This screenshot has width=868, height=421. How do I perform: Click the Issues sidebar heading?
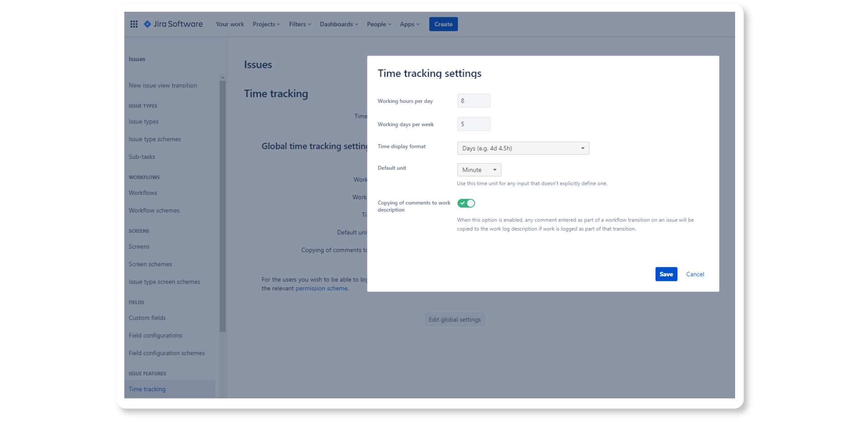coord(137,59)
